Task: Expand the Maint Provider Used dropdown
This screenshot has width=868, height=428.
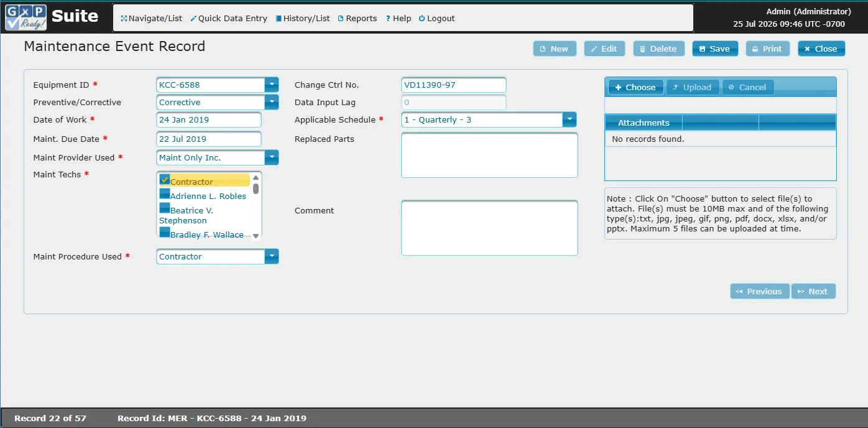Action: pos(272,157)
